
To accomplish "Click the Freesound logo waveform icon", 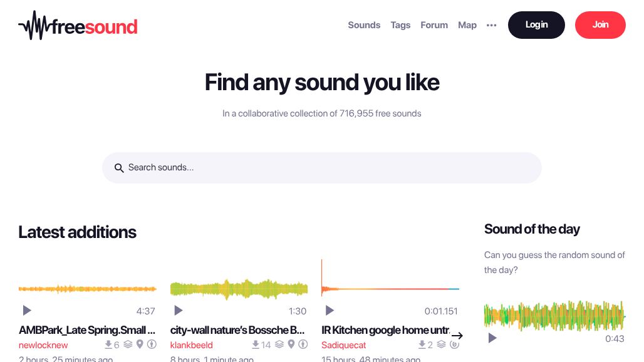I will pos(35,25).
